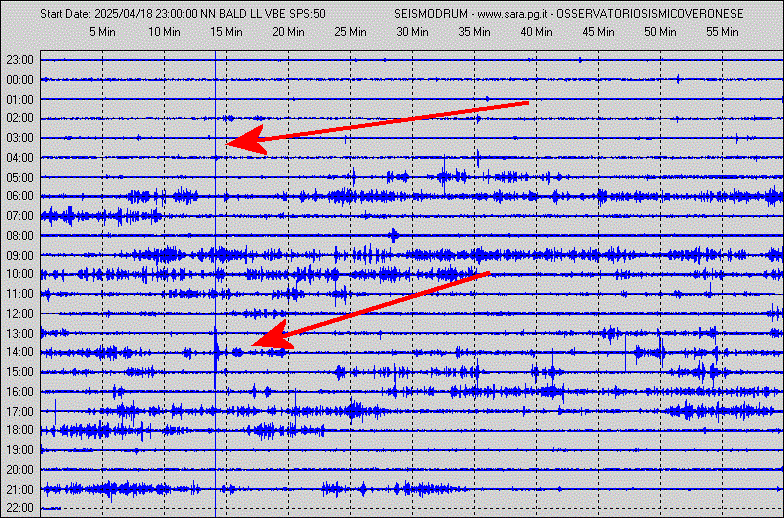Select the 19:00 hour trace label

(x=20, y=450)
